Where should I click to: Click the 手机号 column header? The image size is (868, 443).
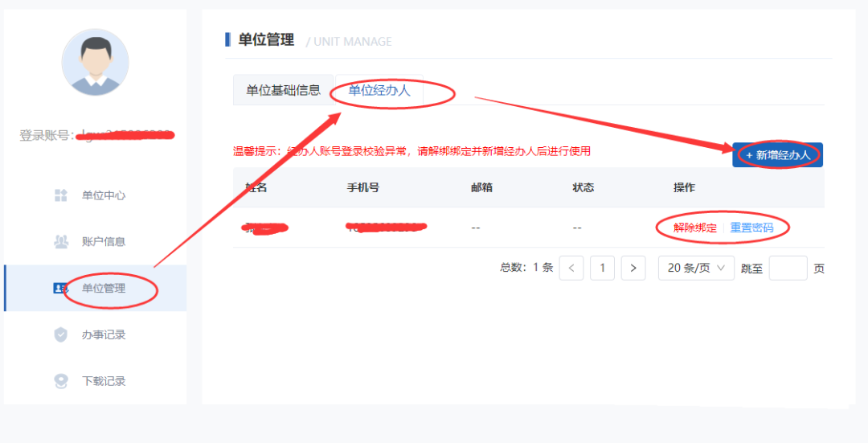click(x=362, y=187)
